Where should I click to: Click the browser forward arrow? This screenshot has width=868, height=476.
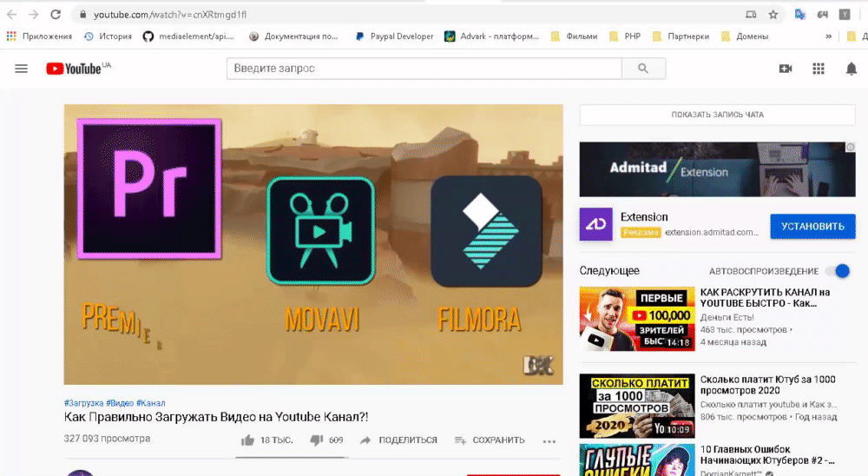click(33, 15)
